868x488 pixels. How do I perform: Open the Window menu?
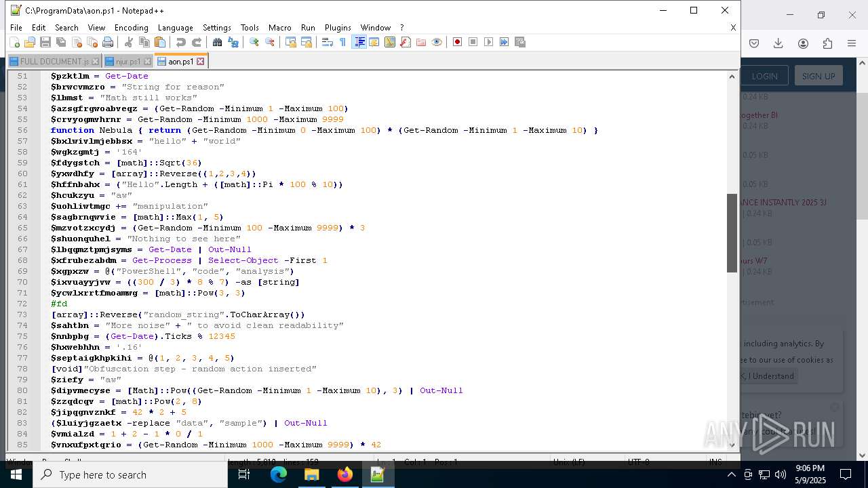(x=375, y=28)
